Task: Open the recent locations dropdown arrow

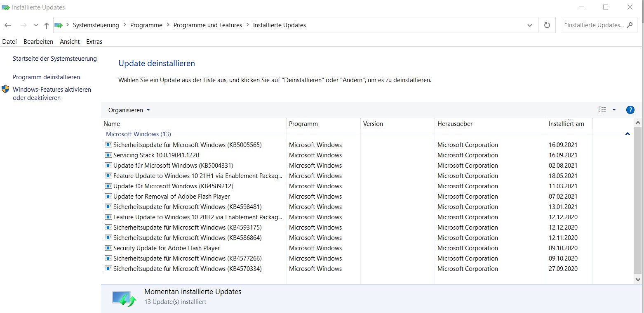Action: pyautogui.click(x=36, y=26)
